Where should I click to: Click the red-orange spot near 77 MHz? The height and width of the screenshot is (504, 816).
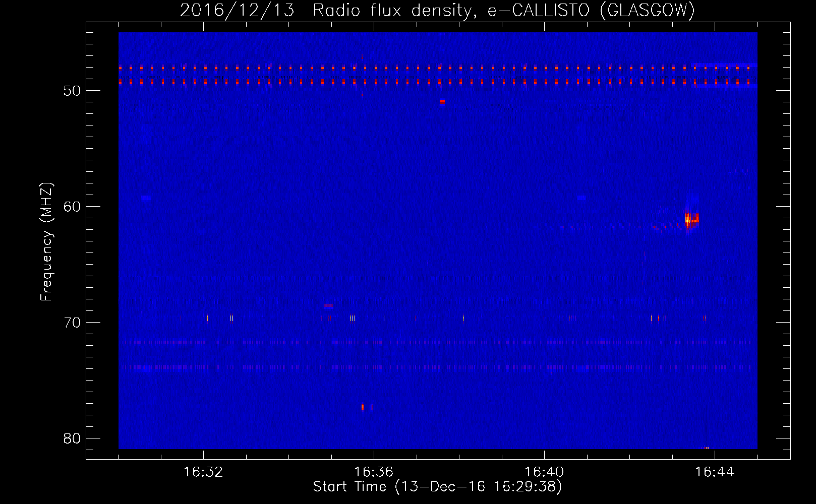pos(363,407)
